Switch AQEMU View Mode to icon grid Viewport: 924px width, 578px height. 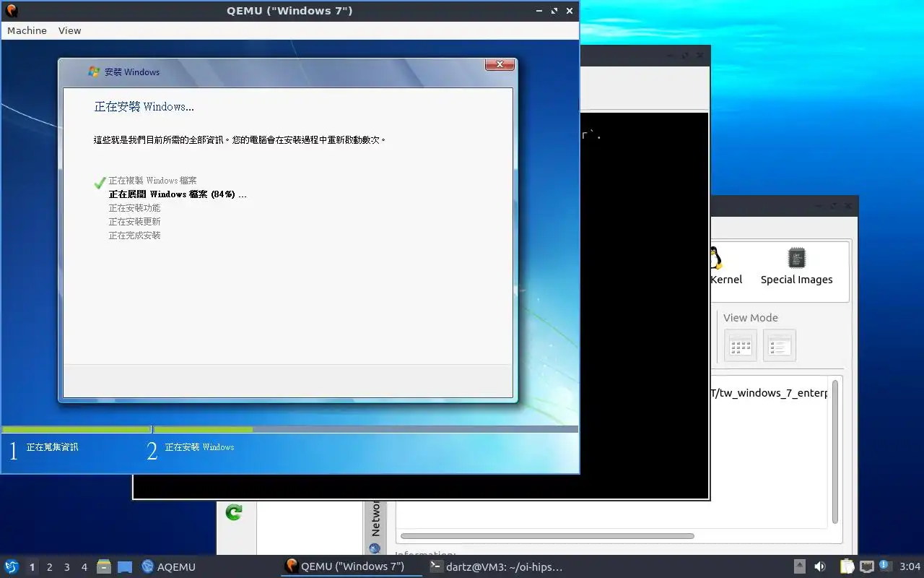(x=741, y=345)
